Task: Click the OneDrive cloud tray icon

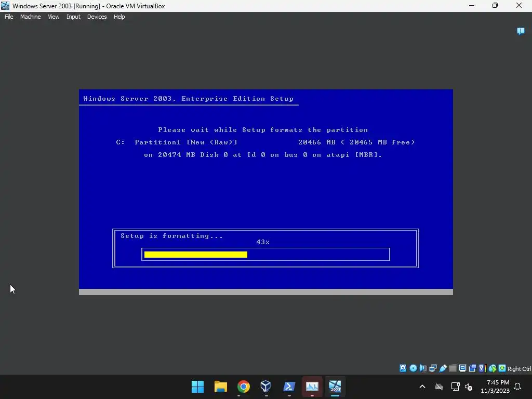Action: (x=439, y=387)
